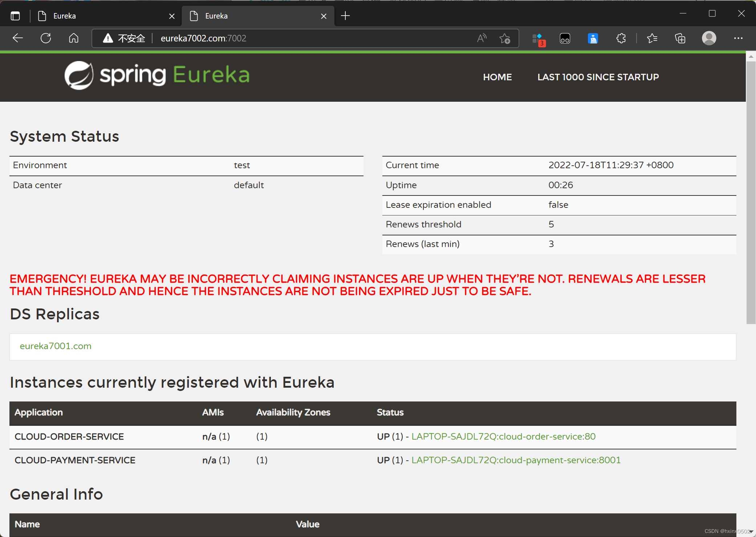The width and height of the screenshot is (756, 537).
Task: Add this page to favorites
Action: [505, 38]
